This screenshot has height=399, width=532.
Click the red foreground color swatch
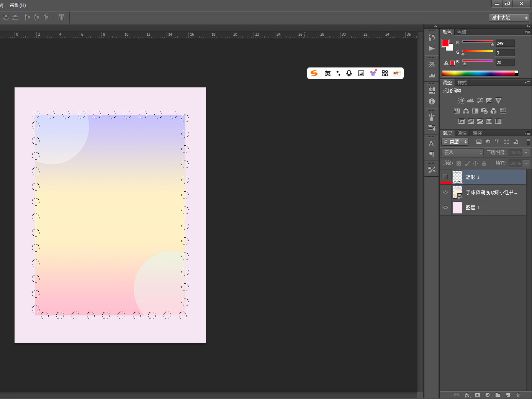pos(445,43)
